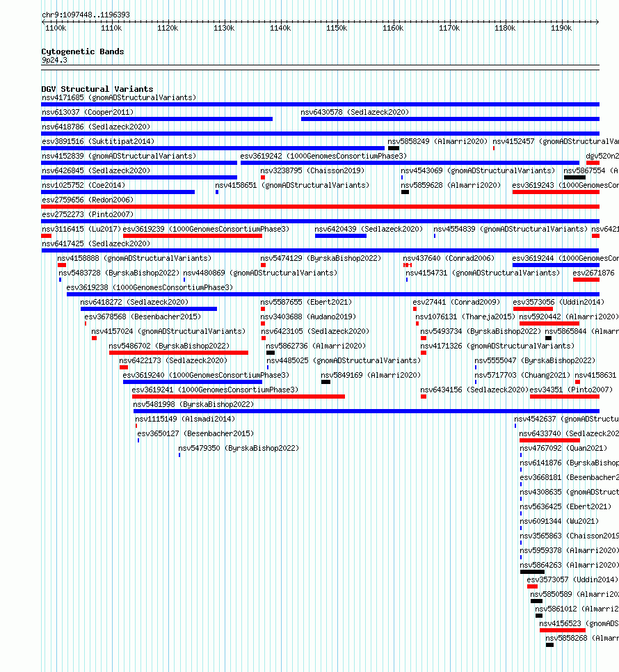The width and height of the screenshot is (619, 672).
Task: Click nsv4480869 gnomADStructuralVariants label
Action: pyautogui.click(x=260, y=273)
